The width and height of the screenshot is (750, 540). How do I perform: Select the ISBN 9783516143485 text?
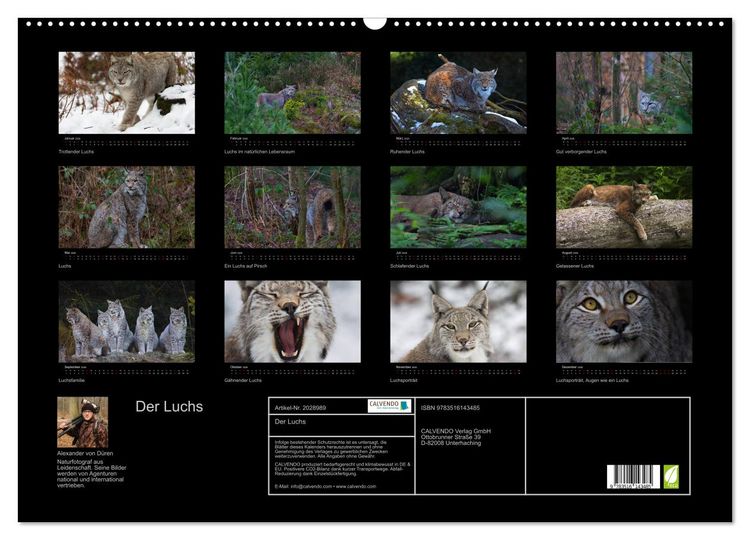pos(450,408)
